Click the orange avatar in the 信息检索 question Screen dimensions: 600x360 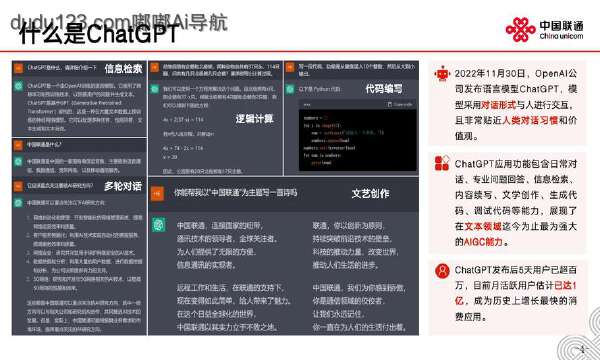coord(18,68)
